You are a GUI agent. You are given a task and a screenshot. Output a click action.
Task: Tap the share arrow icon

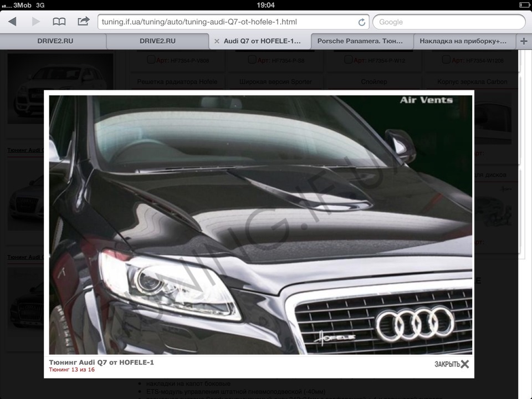point(84,22)
